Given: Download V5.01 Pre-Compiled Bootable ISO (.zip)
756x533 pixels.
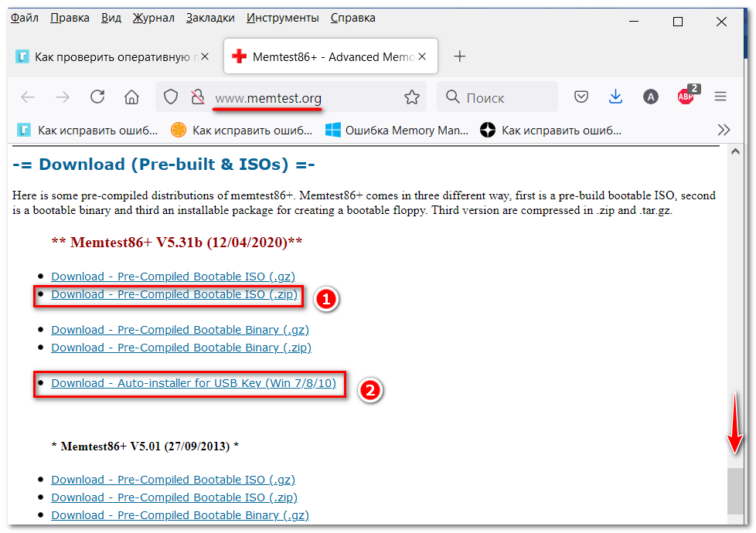Looking at the screenshot, I should coord(174,497).
